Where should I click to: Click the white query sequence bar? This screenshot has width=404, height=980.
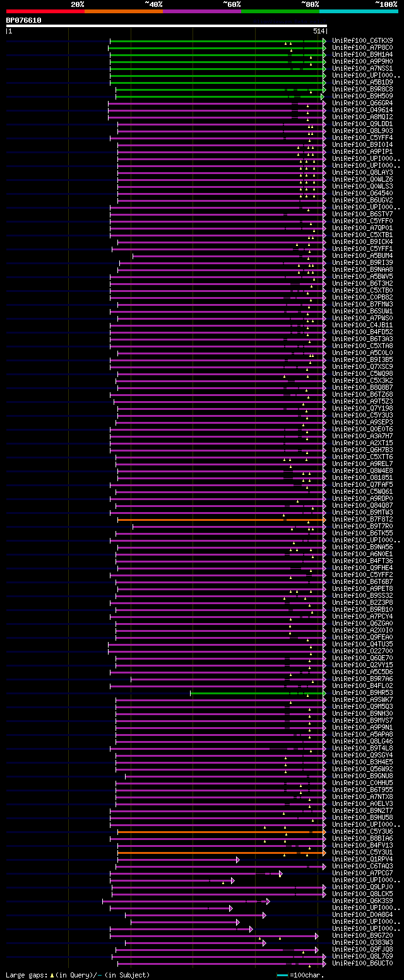(167, 26)
